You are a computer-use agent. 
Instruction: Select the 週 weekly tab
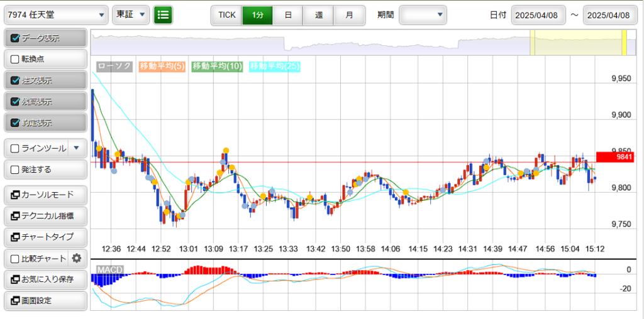pyautogui.click(x=318, y=14)
